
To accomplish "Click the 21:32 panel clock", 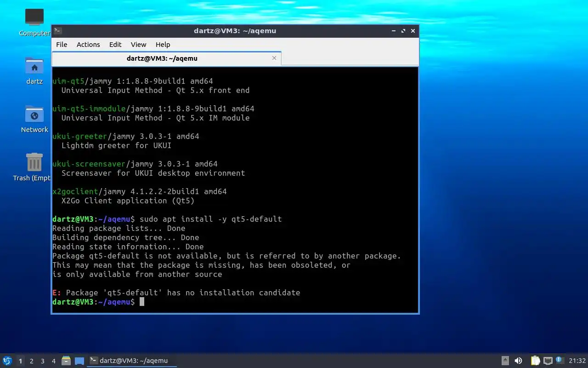I will (577, 361).
